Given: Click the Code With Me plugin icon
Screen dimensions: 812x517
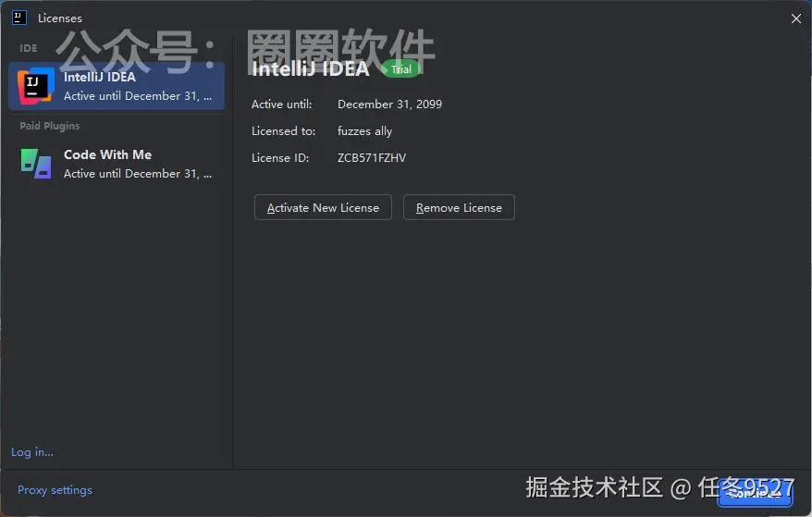Looking at the screenshot, I should (x=36, y=164).
